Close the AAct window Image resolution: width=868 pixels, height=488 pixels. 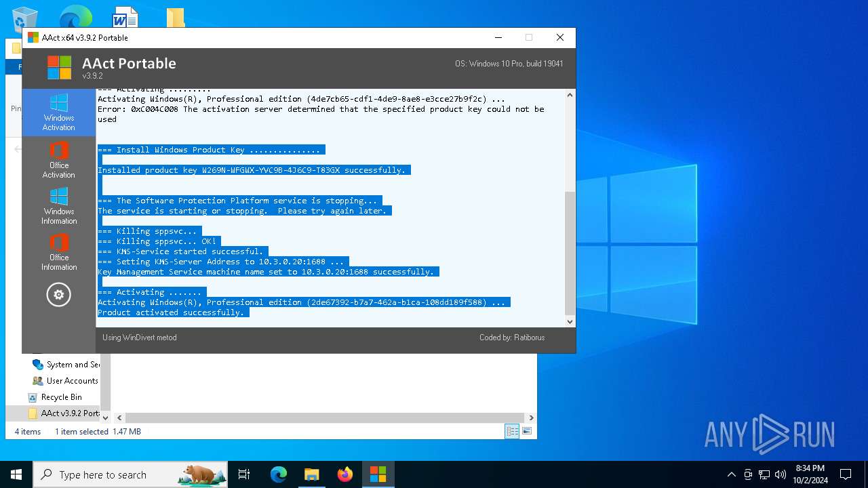(560, 37)
